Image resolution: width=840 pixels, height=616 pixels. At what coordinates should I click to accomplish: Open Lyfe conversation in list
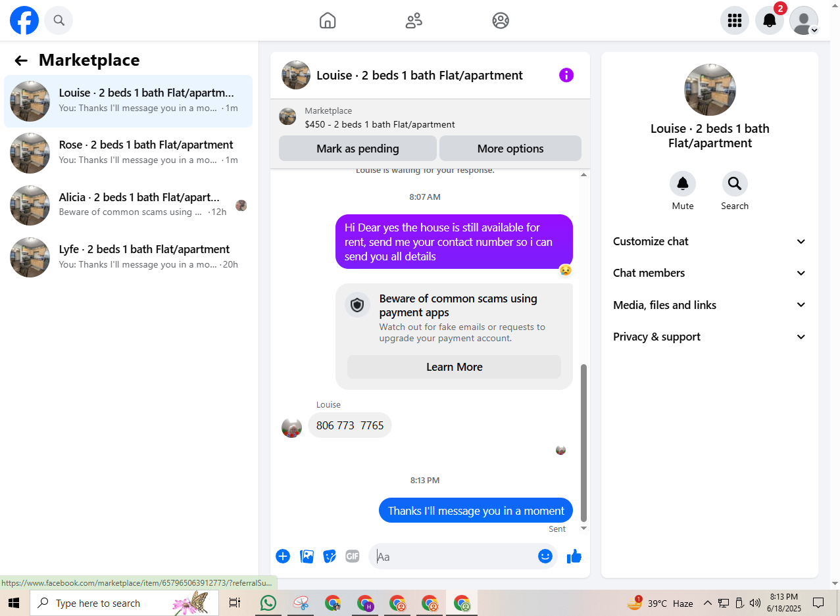(x=128, y=257)
